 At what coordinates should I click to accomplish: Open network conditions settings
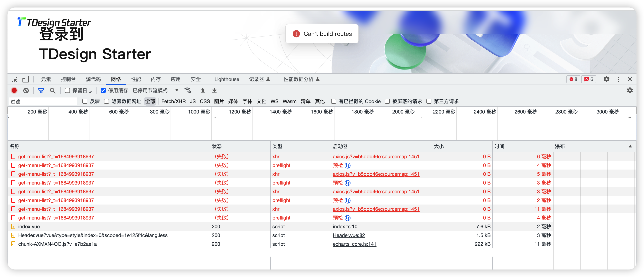pos(188,90)
